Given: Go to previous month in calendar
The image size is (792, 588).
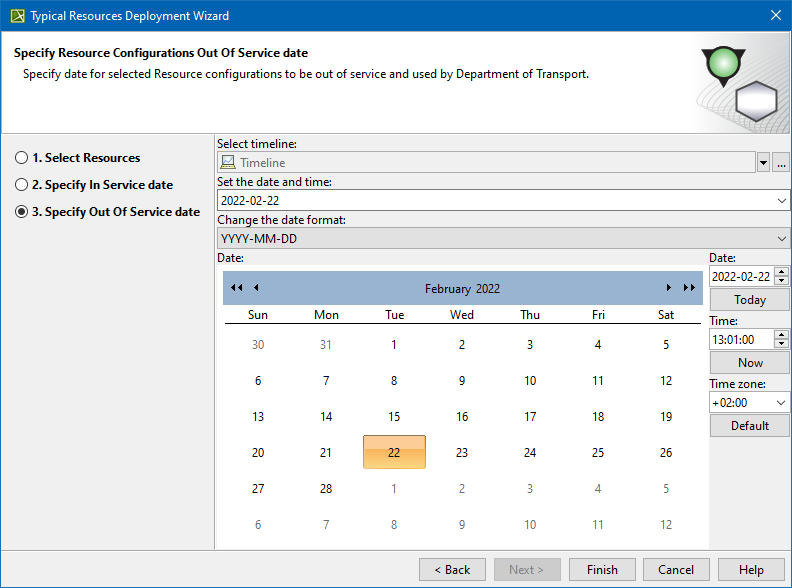Looking at the screenshot, I should 256,288.
